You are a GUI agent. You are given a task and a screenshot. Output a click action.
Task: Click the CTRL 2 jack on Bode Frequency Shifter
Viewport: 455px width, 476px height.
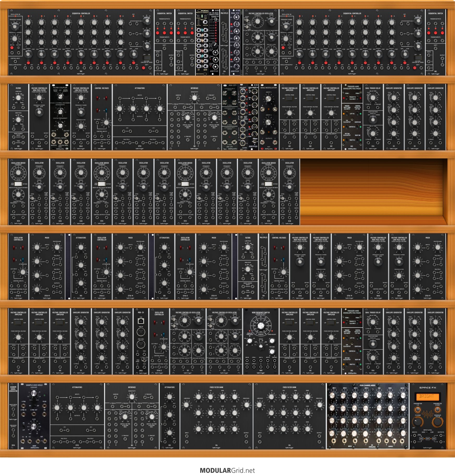[247, 367]
